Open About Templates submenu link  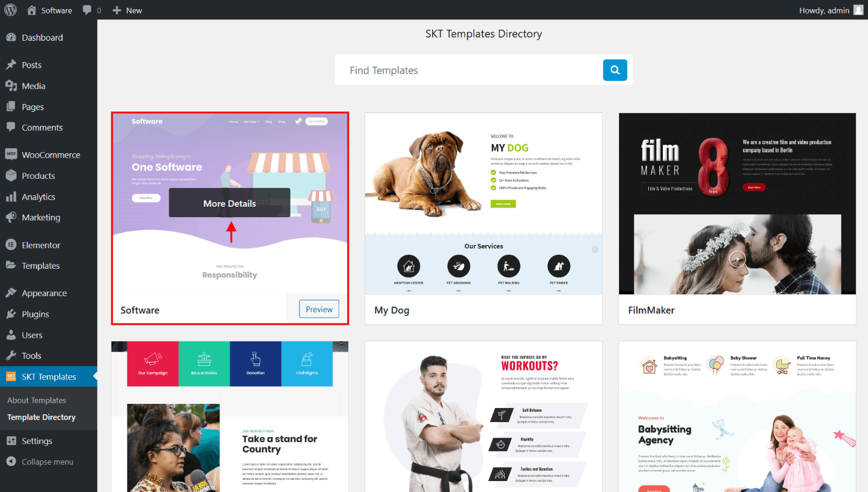click(x=37, y=400)
